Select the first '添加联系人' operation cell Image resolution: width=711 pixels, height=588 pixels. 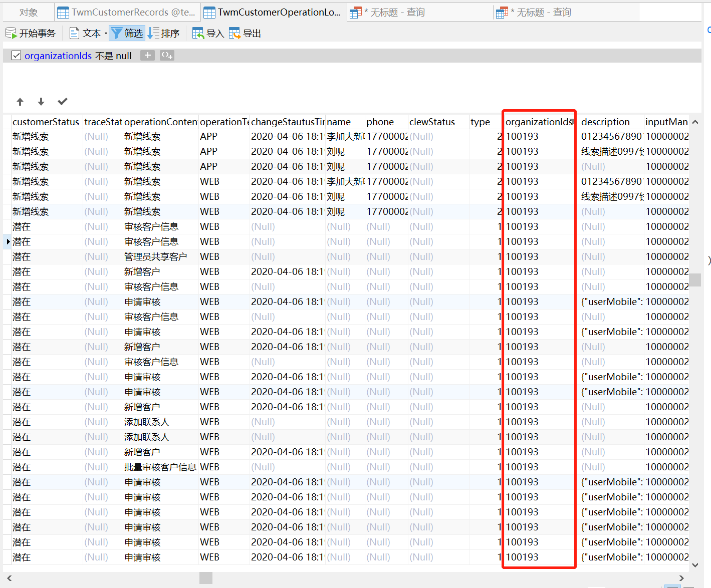point(160,422)
